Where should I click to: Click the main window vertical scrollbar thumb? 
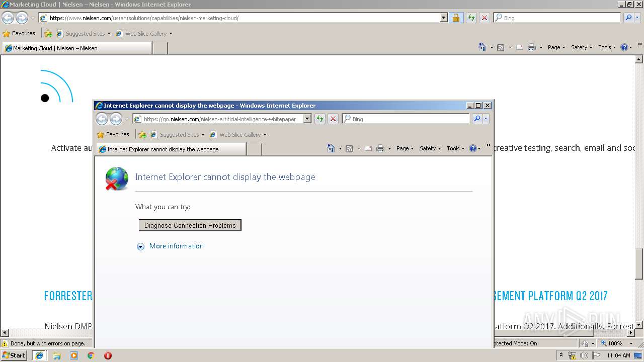coord(639,264)
